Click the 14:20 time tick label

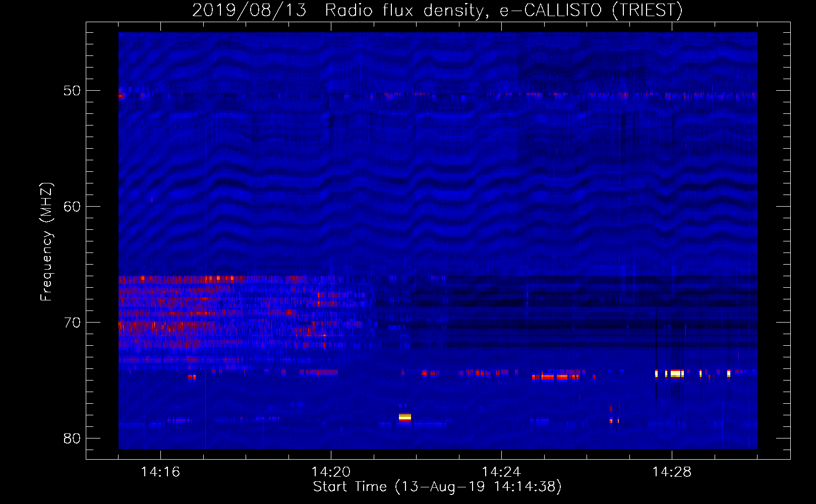click(x=331, y=472)
